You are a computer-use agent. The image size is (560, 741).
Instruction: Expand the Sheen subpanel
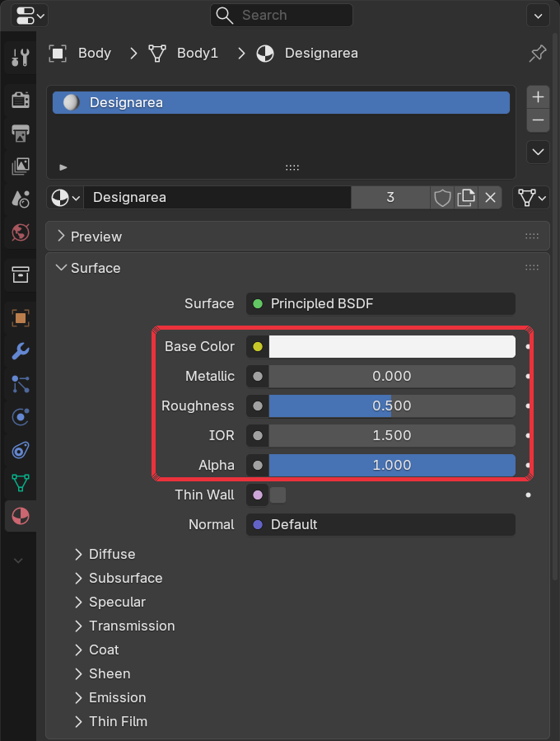point(102,673)
